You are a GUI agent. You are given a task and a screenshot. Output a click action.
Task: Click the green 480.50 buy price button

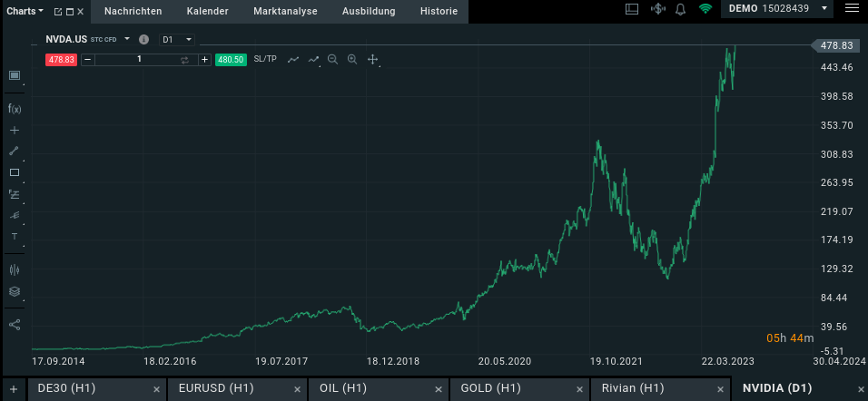pyautogui.click(x=231, y=60)
